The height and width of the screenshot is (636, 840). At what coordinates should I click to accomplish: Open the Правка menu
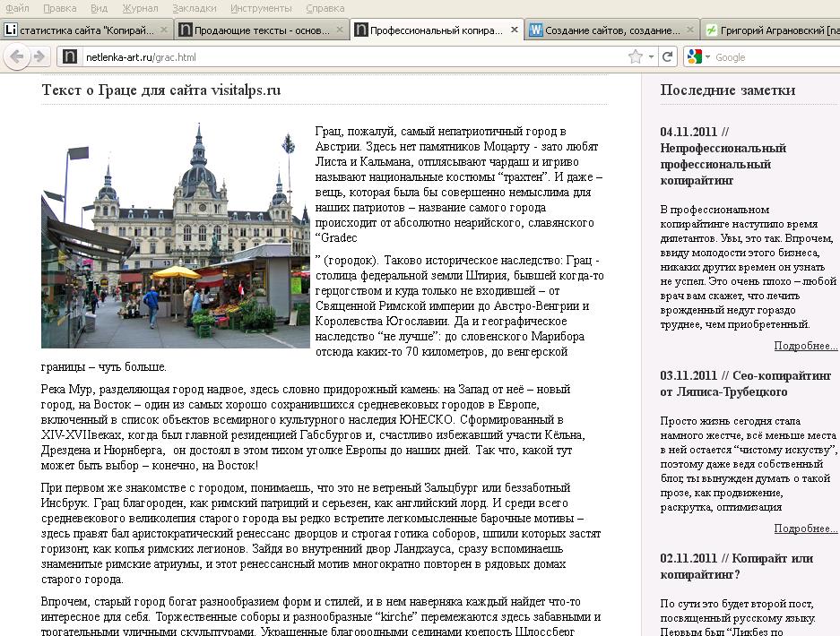(x=59, y=8)
